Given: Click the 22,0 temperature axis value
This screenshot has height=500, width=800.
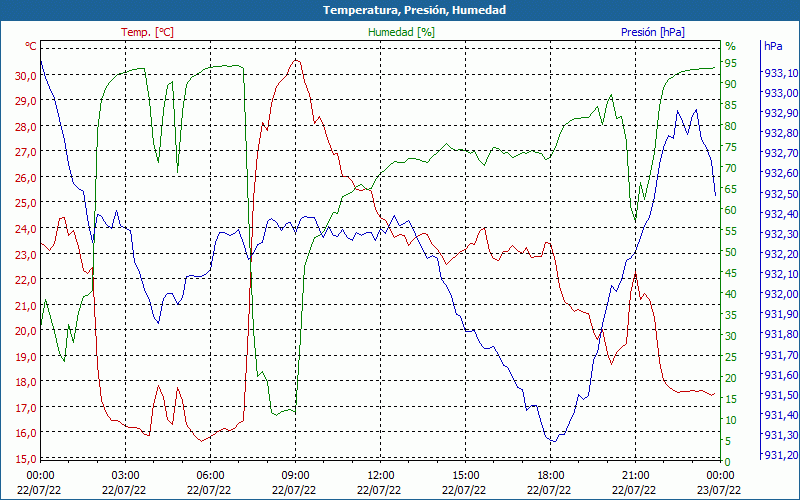Looking at the screenshot, I should 26,280.
